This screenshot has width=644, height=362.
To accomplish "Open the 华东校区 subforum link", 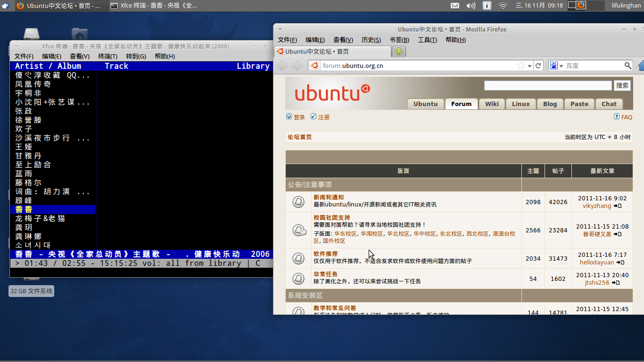I will pyautogui.click(x=346, y=233).
